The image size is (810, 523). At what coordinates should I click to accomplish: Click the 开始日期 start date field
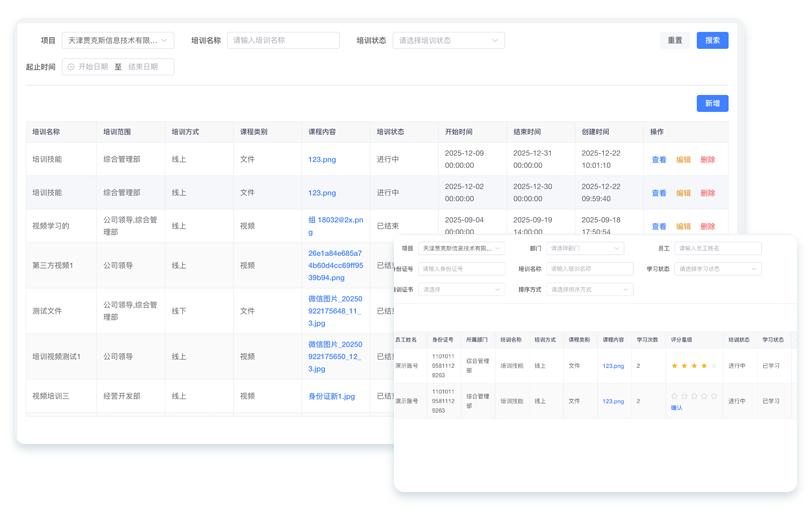click(x=93, y=67)
